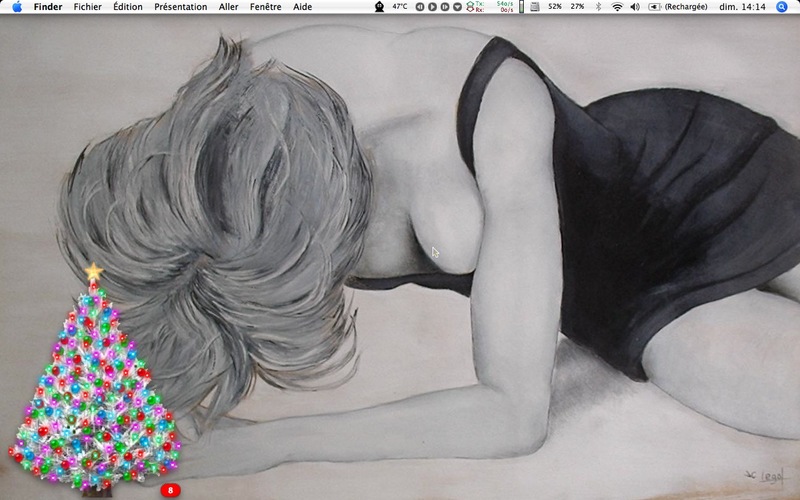Open the volume control in menu bar
Screen dimensions: 800x500
[x=635, y=7]
